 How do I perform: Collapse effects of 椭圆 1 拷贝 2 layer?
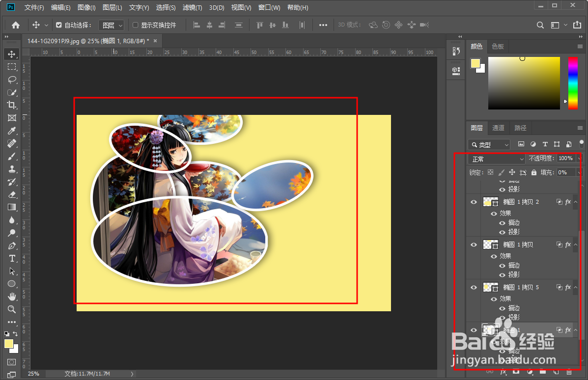(x=576, y=202)
